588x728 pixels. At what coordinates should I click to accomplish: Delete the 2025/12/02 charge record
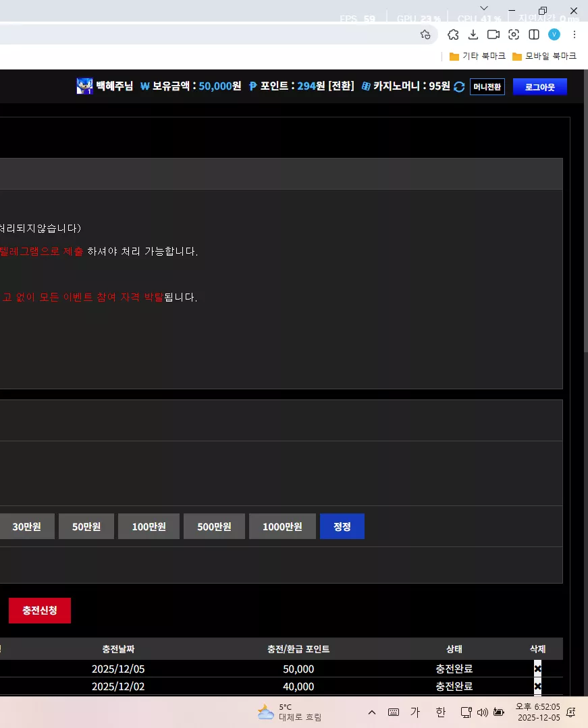(x=537, y=686)
